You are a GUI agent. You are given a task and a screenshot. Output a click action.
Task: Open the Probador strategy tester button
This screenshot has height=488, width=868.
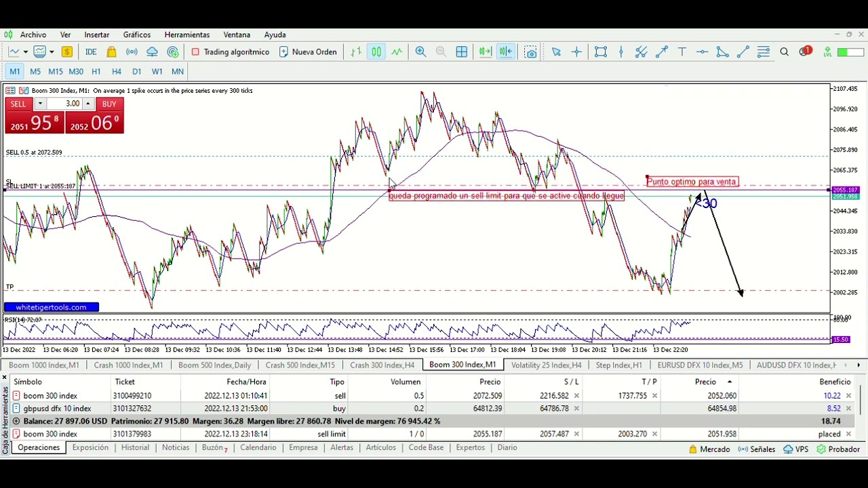click(839, 449)
